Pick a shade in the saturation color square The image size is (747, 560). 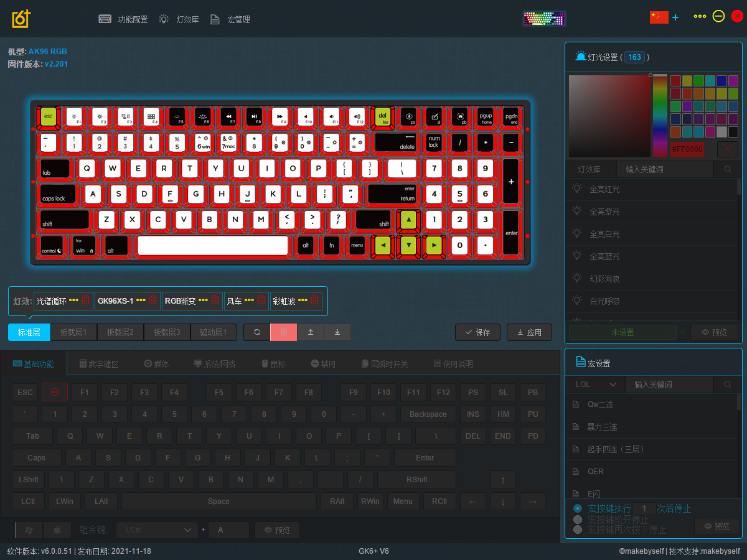[x=609, y=116]
